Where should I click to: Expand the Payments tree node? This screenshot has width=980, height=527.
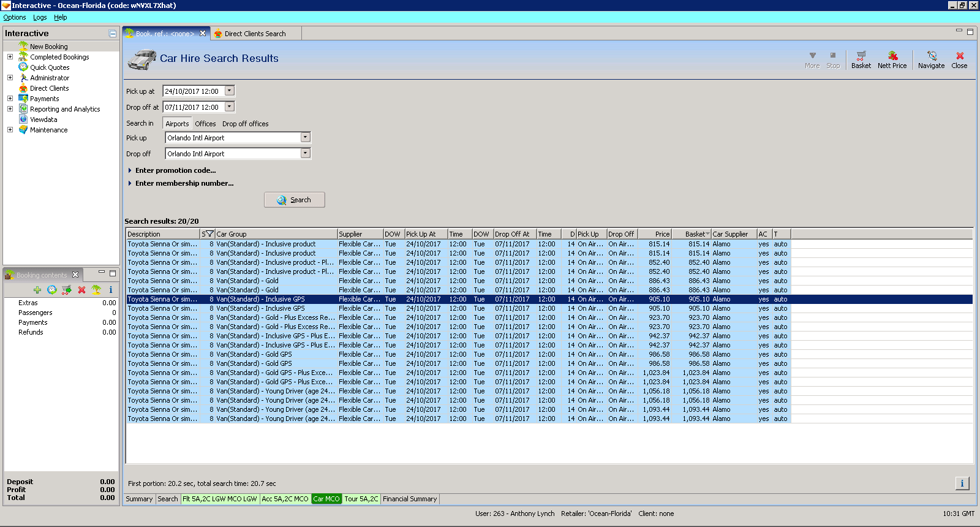[10, 98]
